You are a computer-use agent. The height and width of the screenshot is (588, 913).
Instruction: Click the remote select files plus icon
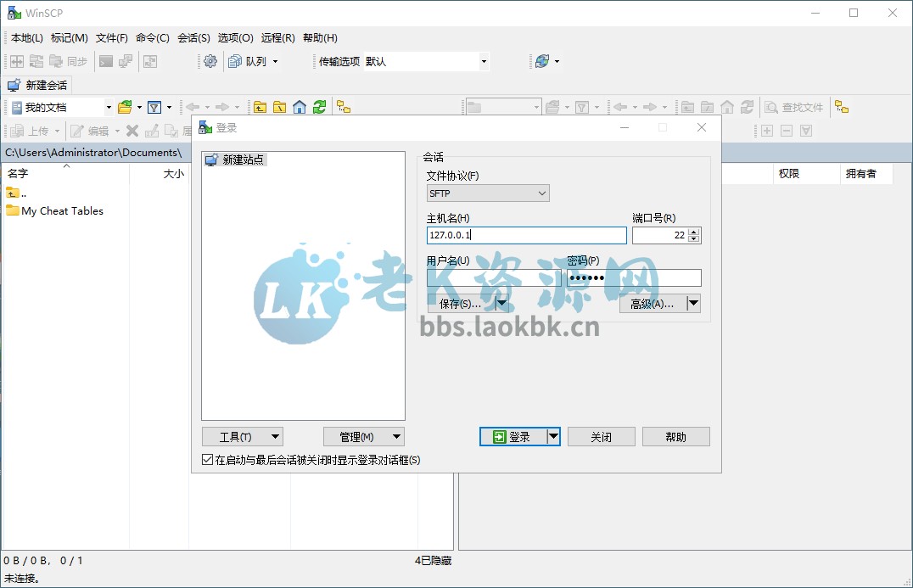[x=767, y=131]
